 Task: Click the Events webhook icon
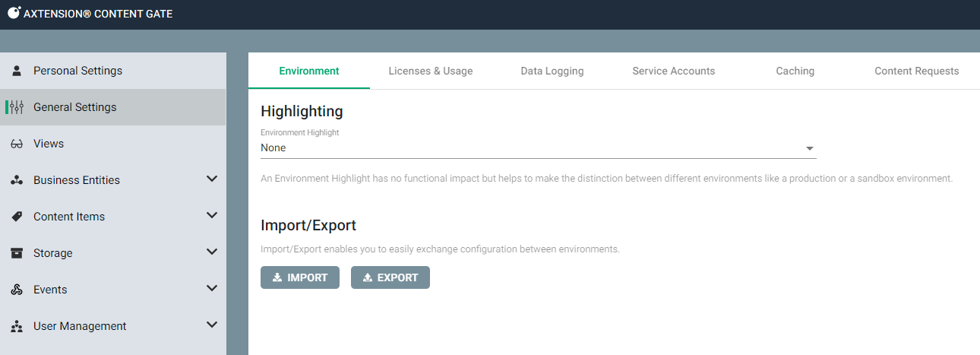[17, 290]
